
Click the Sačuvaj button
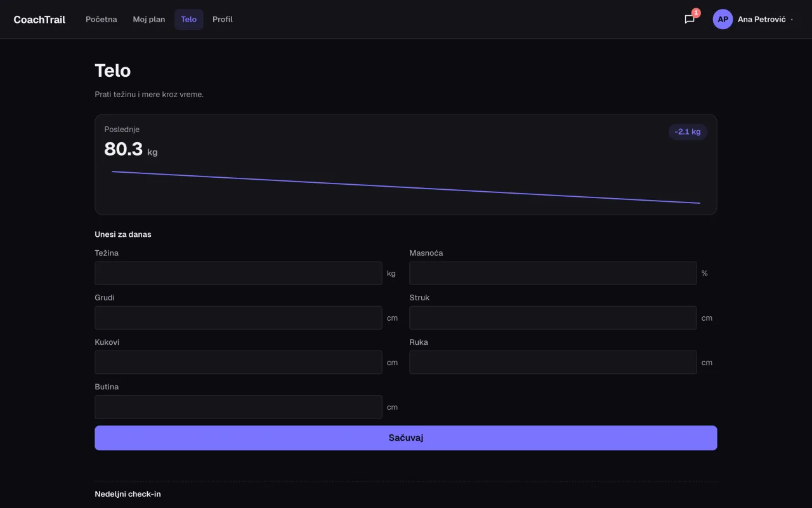(x=406, y=438)
